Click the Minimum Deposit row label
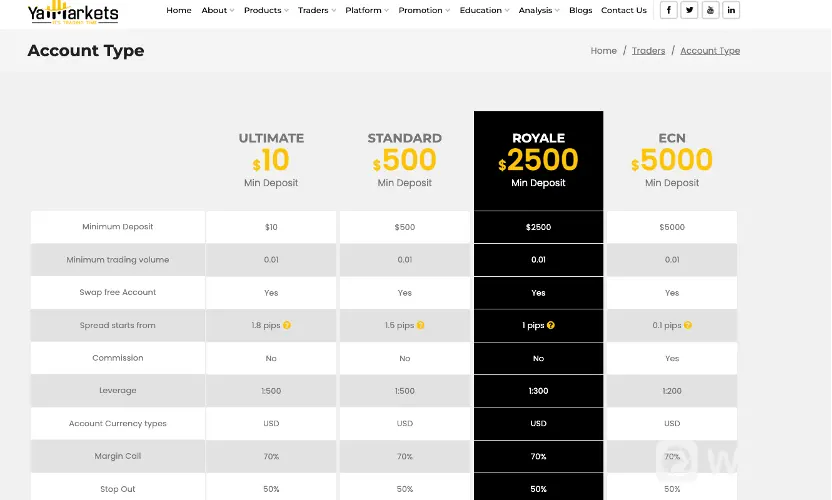 (x=118, y=227)
